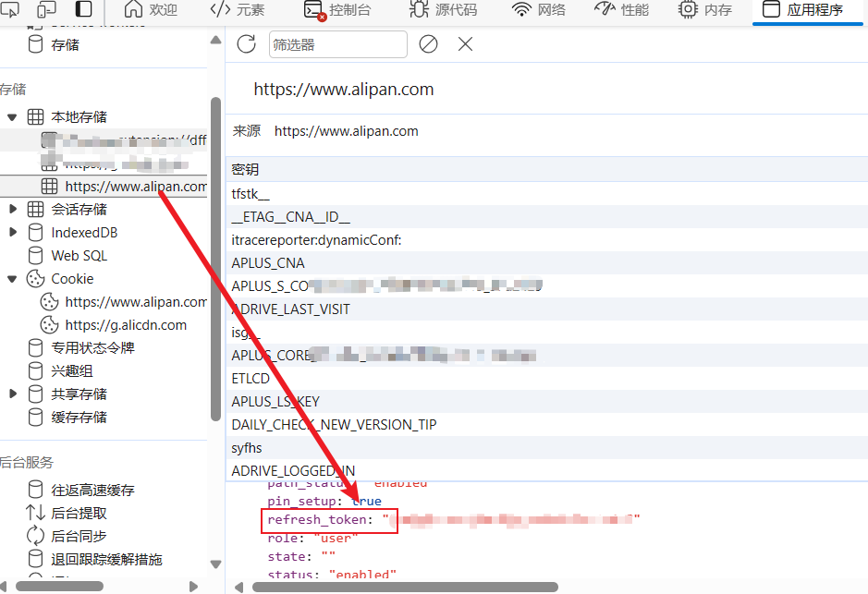Click the 后台同步 sync icon
Image resolution: width=868 pixels, height=594 pixels.
click(35, 536)
